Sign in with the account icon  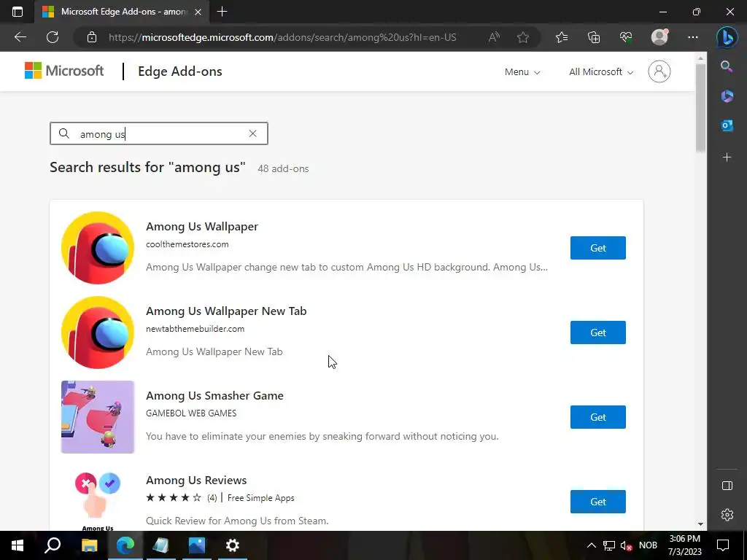659,71
